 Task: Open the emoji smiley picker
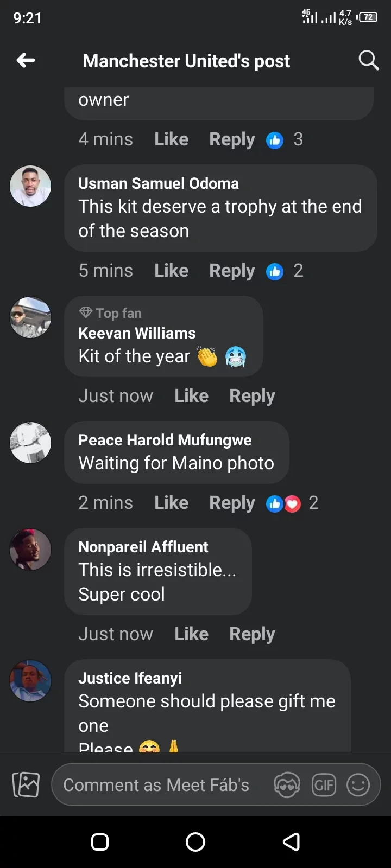click(358, 785)
